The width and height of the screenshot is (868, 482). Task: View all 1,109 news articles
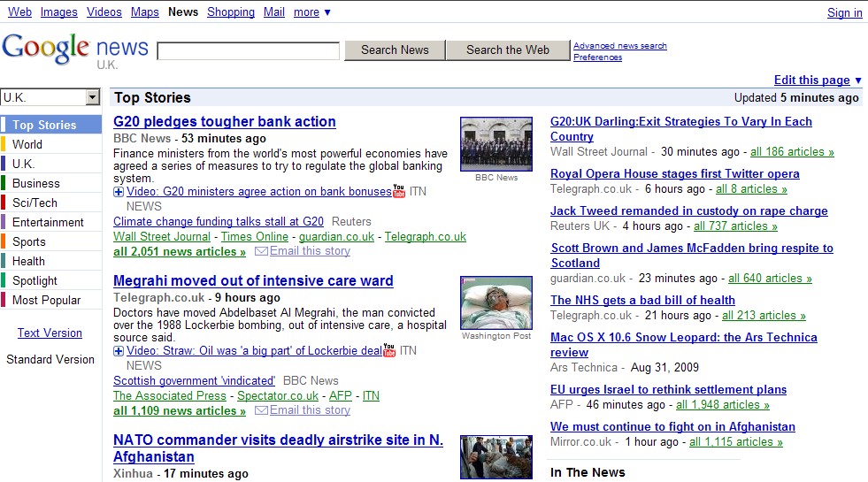tap(180, 410)
